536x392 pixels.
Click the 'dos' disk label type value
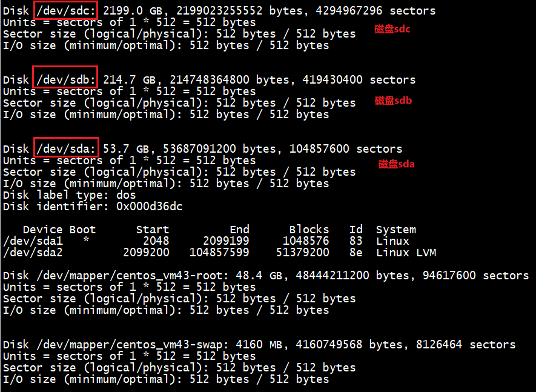[x=126, y=195]
